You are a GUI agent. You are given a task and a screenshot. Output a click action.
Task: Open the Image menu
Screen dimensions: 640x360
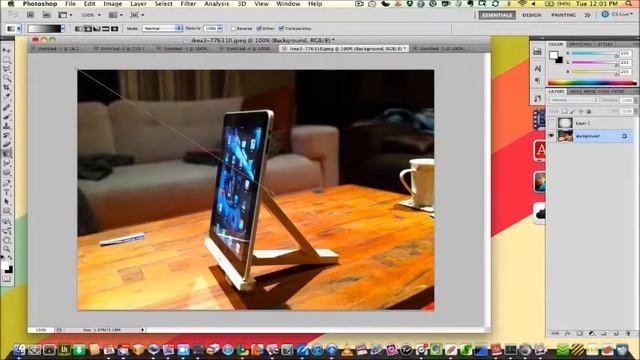[x=113, y=4]
